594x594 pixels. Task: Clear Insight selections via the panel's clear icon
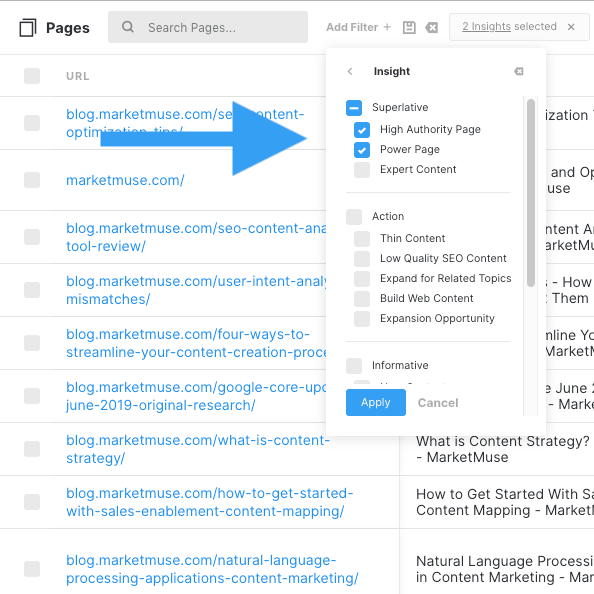pos(519,71)
